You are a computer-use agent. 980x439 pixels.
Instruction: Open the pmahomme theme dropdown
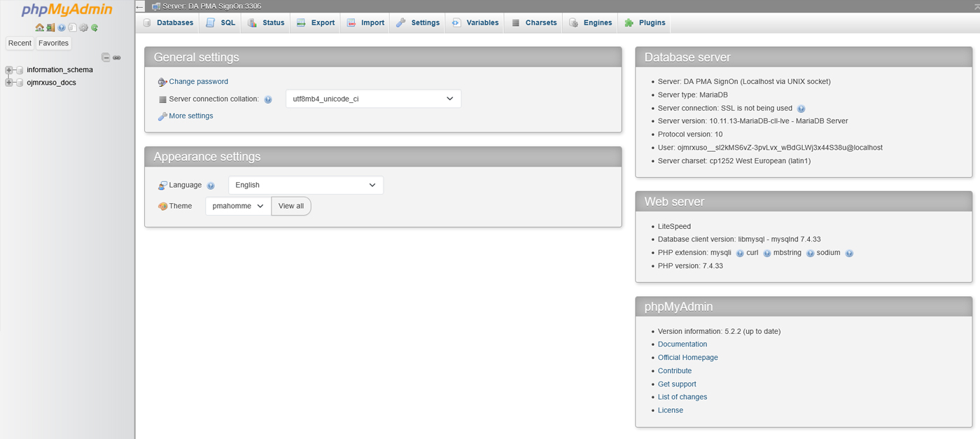point(237,205)
